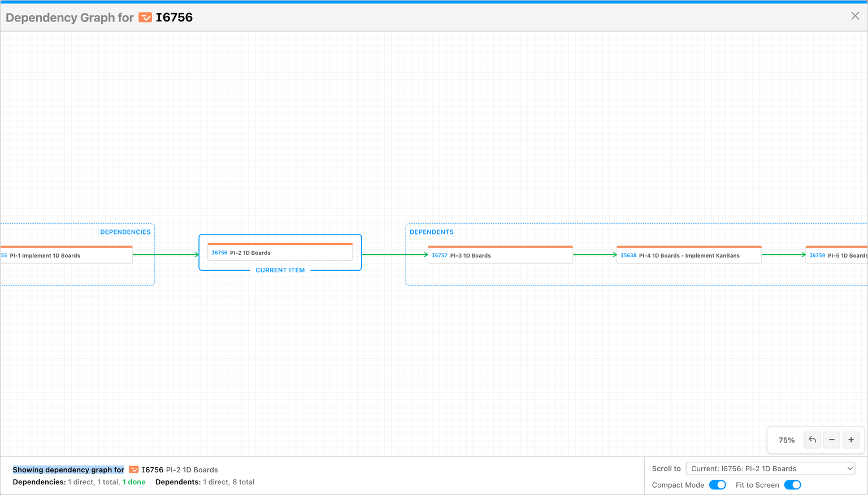Toggle Compact Mode switch off
The height and width of the screenshot is (495, 868).
click(717, 485)
